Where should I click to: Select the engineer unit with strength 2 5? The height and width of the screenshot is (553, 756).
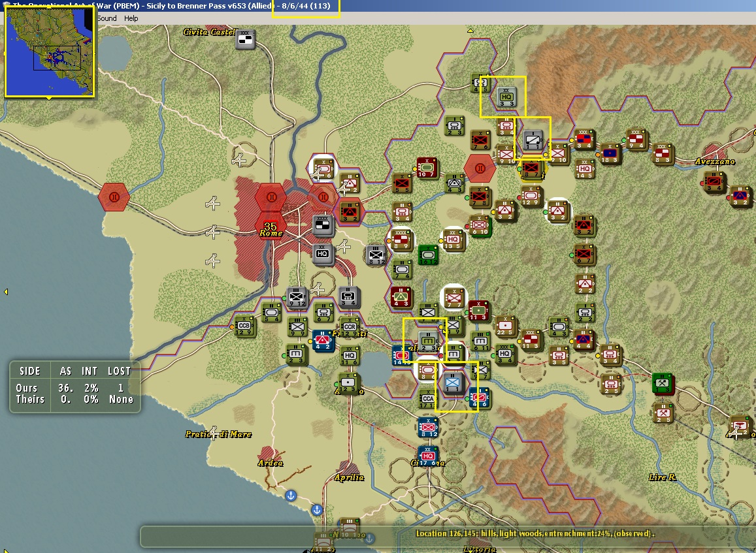click(x=663, y=413)
